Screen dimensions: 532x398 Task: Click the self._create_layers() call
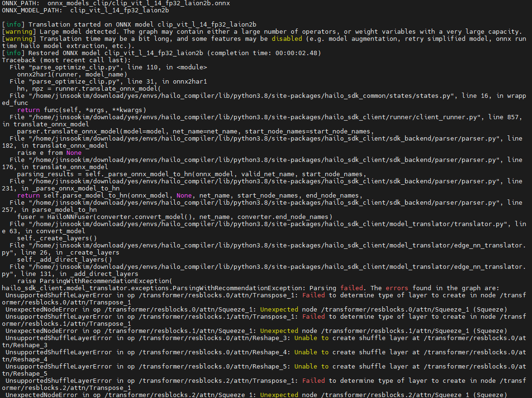coord(57,238)
